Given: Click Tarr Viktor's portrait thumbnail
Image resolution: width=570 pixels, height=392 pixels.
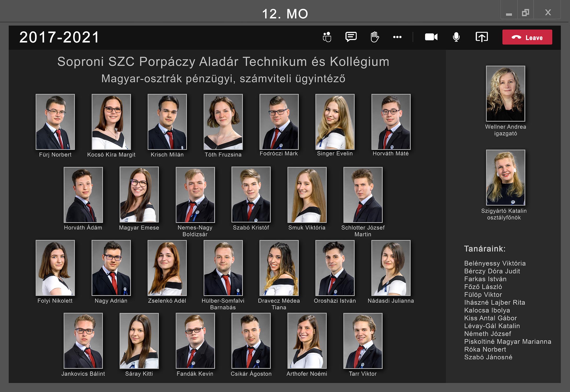Looking at the screenshot, I should point(363,341).
